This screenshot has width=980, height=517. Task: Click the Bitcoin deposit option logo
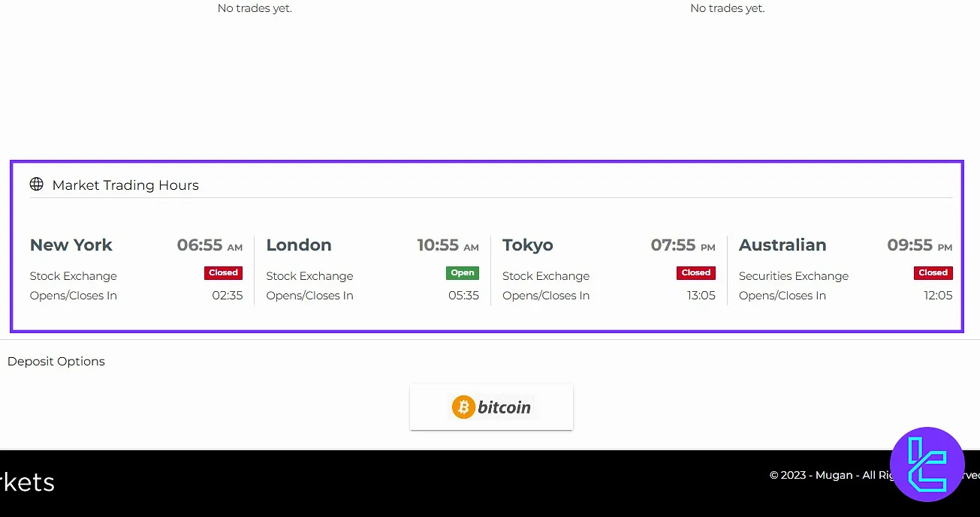pos(491,407)
